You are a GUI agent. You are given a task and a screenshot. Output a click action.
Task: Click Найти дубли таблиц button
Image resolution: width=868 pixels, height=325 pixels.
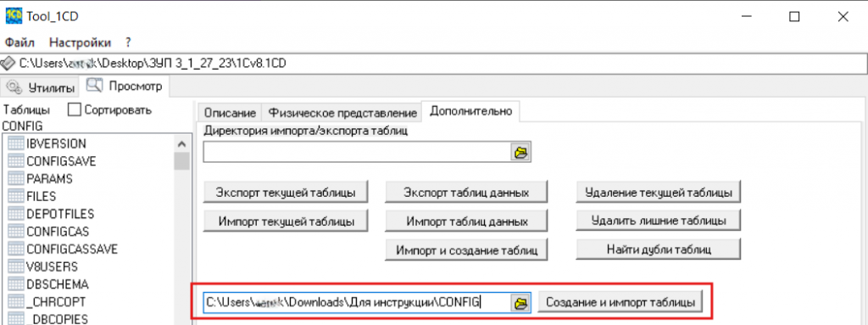pos(658,249)
